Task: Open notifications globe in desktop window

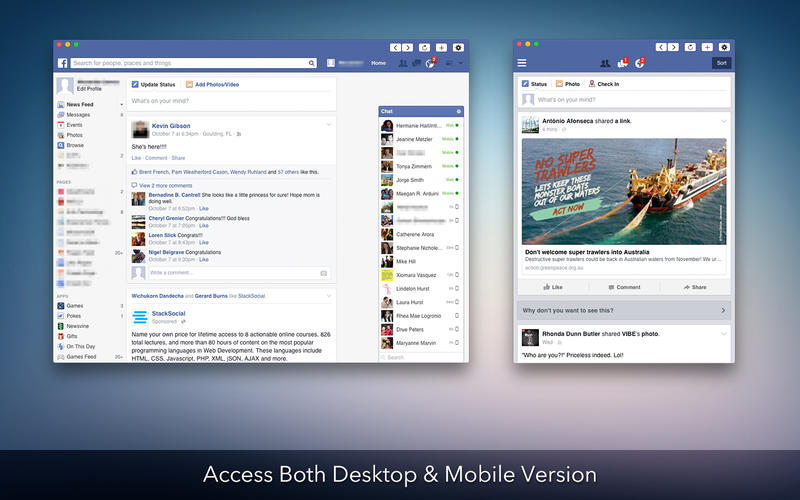Action: pyautogui.click(x=430, y=63)
